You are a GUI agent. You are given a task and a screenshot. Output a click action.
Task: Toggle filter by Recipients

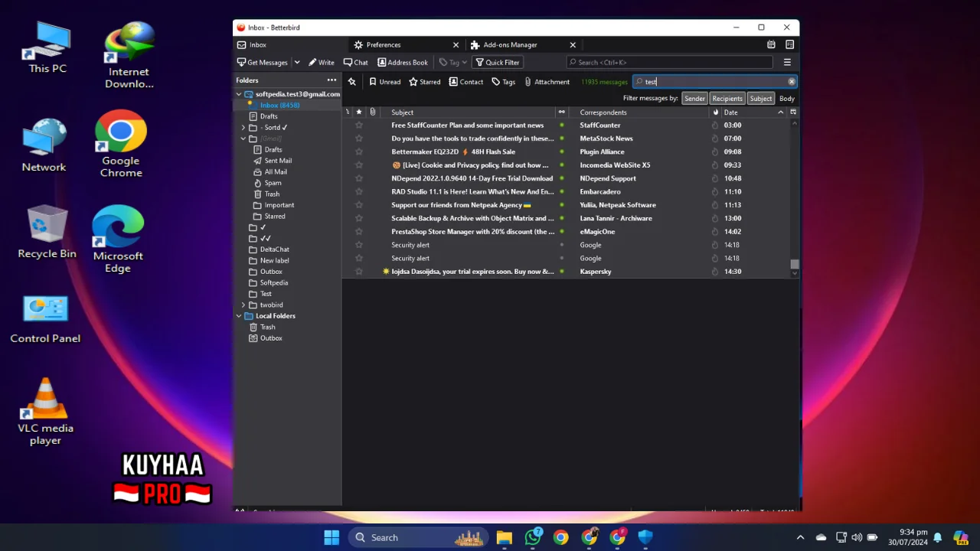tap(727, 99)
